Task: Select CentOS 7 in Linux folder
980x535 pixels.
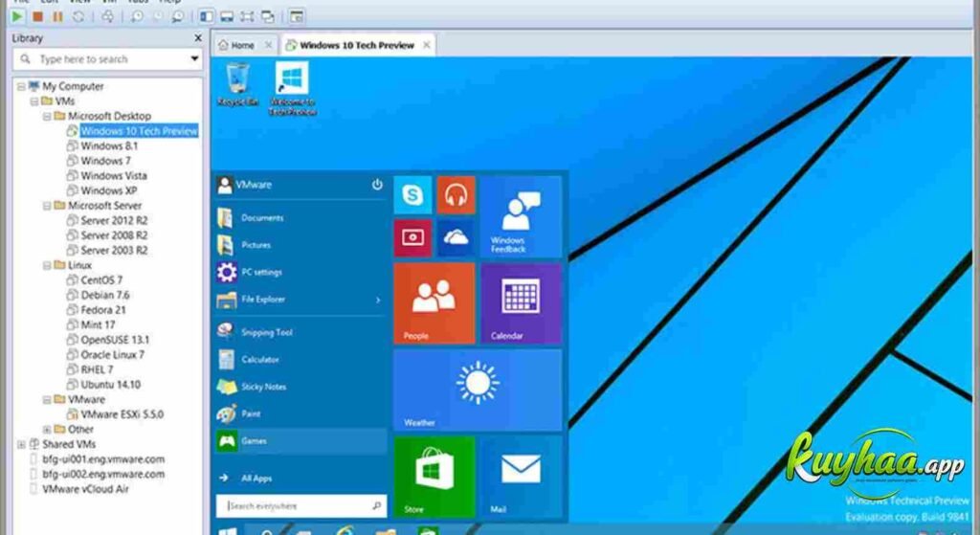Action: [x=101, y=280]
